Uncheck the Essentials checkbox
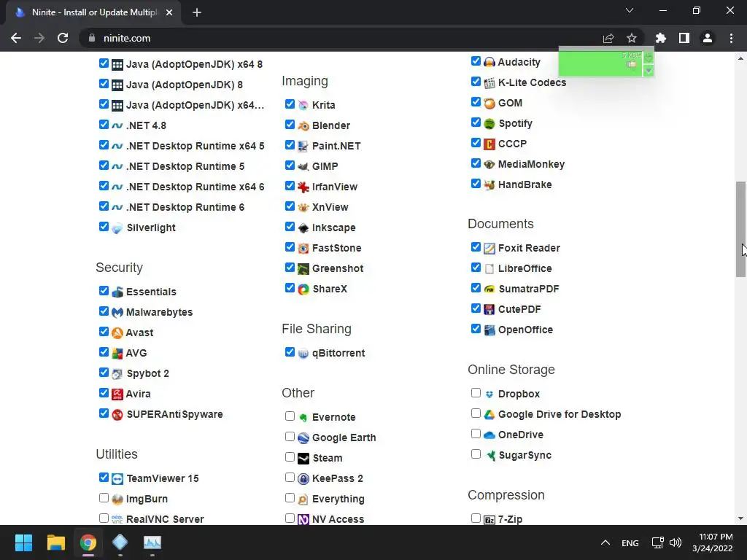747x560 pixels. 104,290
